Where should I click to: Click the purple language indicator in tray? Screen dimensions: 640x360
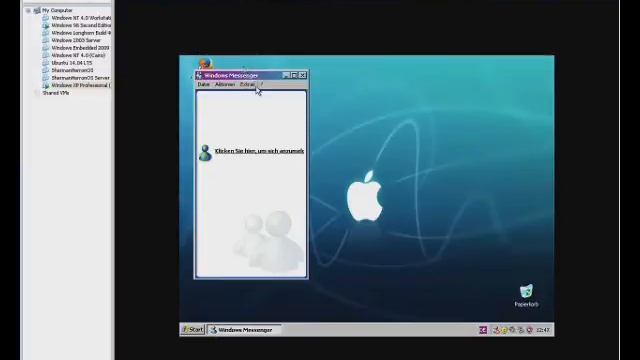tap(483, 330)
